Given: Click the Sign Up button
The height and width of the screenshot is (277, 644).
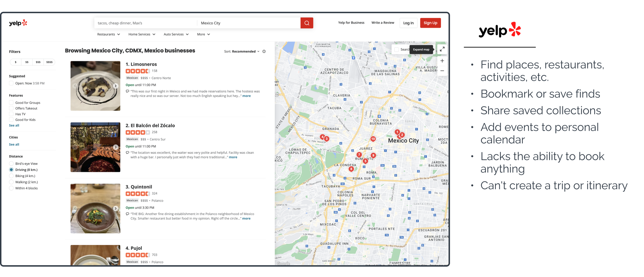Looking at the screenshot, I should point(430,23).
